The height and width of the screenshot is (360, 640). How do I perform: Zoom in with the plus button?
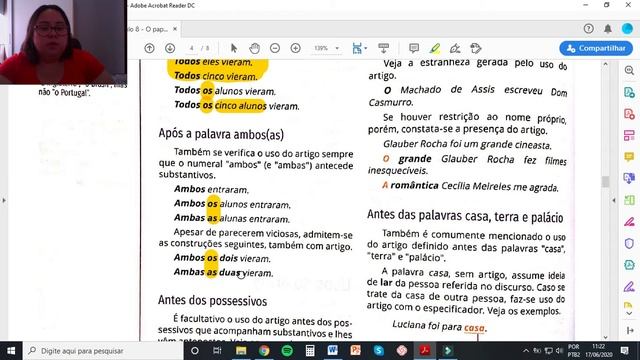tap(296, 48)
